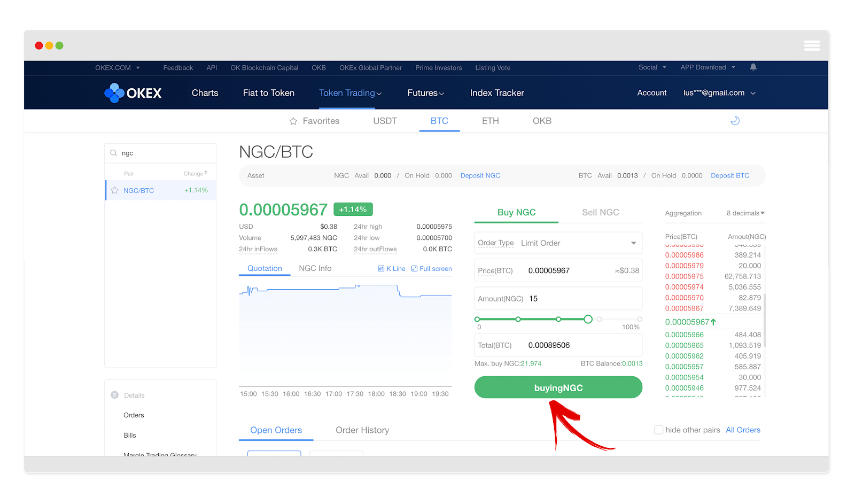
Task: Click the Feedback link
Action: (178, 68)
